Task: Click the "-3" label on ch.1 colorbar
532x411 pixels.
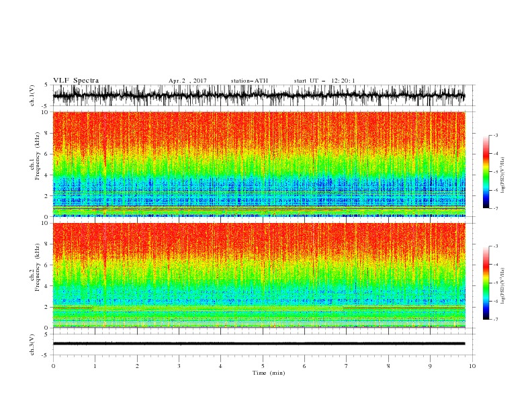Action: pyautogui.click(x=495, y=135)
